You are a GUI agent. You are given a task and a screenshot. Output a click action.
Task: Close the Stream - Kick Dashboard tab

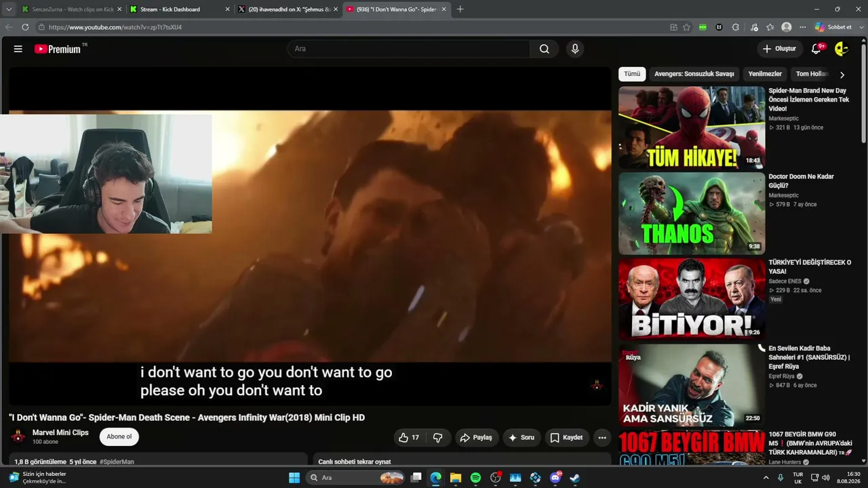[x=227, y=9]
